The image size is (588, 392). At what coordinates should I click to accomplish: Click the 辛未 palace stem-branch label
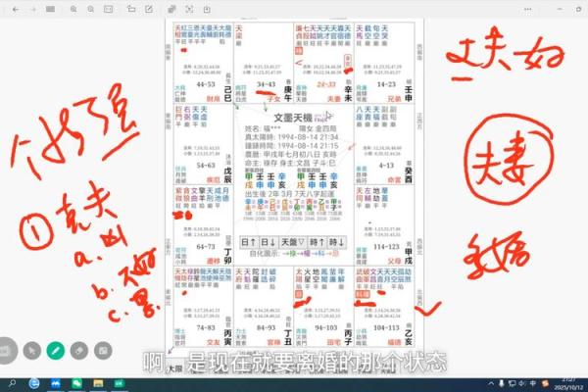348,94
